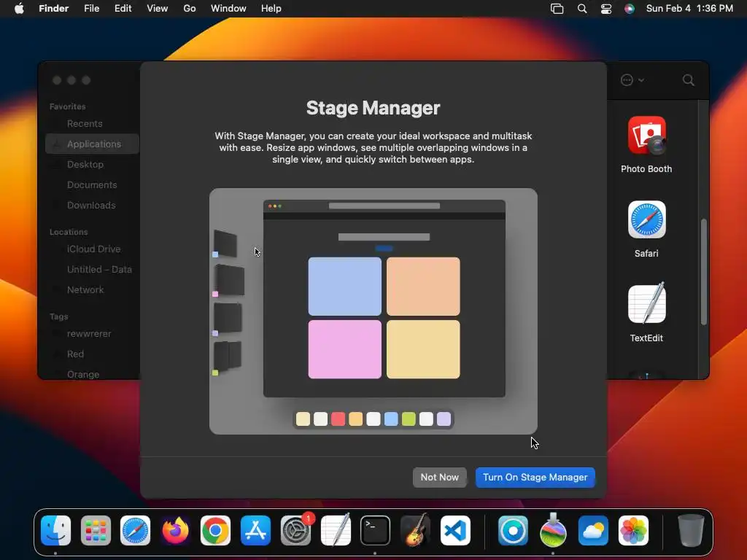
Task: Open the blue circular app next to VS Code in the Dock
Action: click(x=513, y=530)
